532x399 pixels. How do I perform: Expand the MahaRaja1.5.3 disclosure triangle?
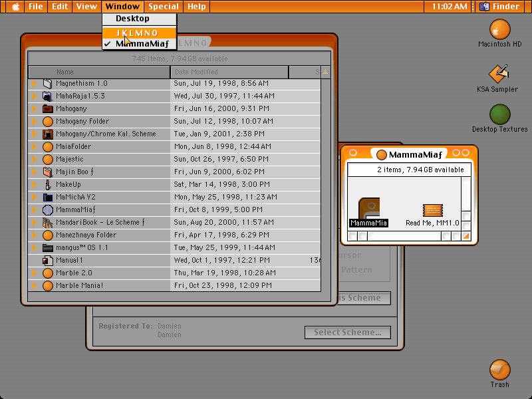[x=35, y=96]
